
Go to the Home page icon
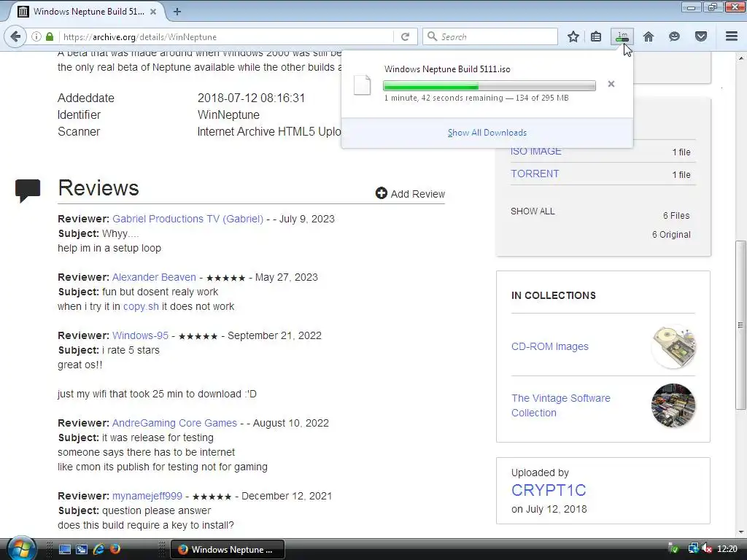coord(649,36)
